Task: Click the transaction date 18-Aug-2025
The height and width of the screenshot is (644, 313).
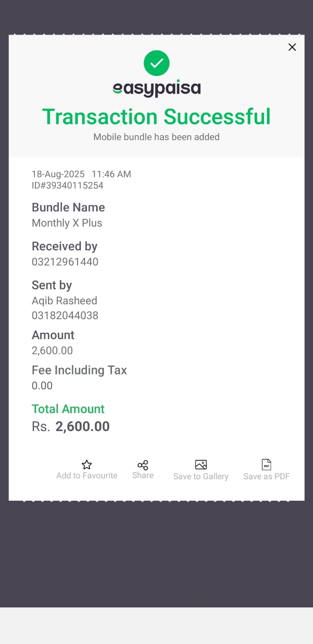Action: (58, 174)
